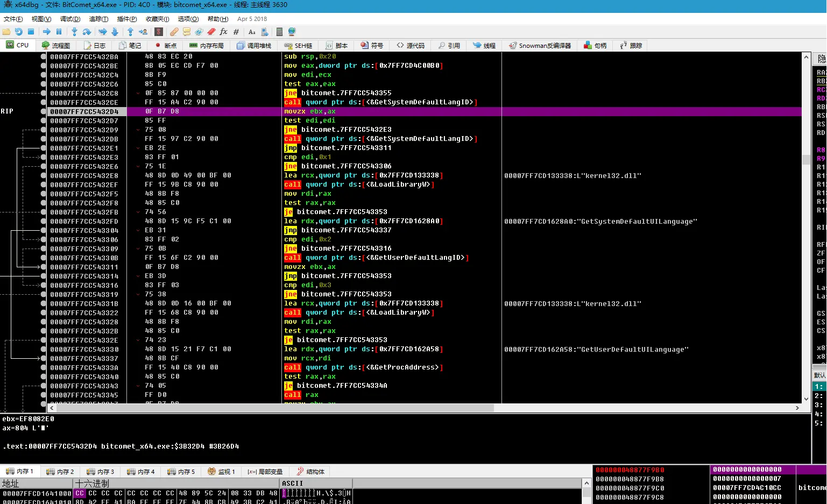The width and height of the screenshot is (827, 504).
Task: Open the 跟踪 trace tab
Action: click(631, 45)
